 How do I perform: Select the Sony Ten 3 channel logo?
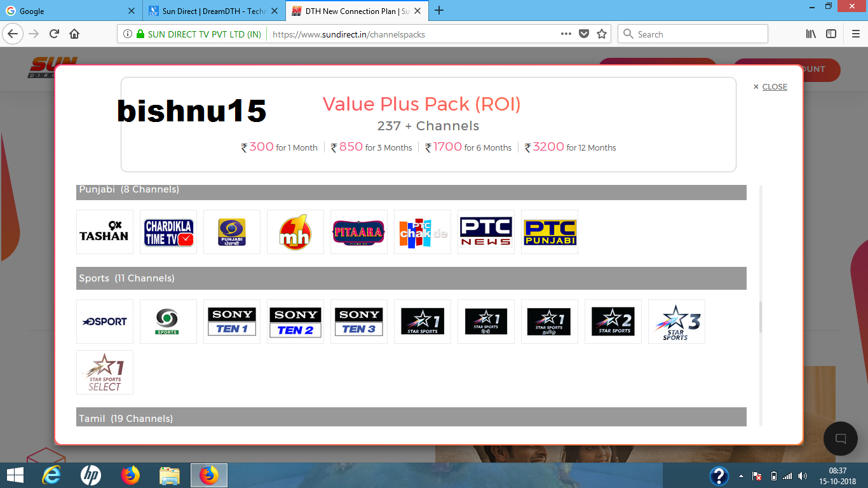[359, 322]
